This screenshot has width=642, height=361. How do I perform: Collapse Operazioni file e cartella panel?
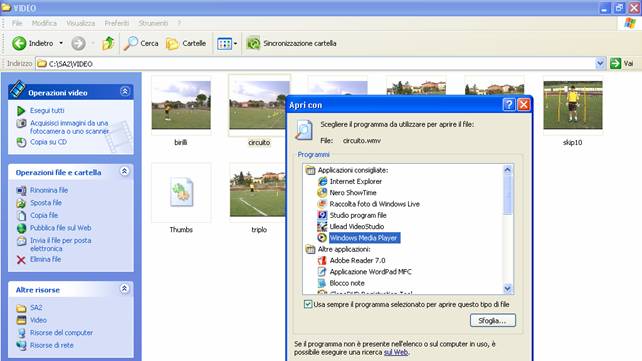124,171
